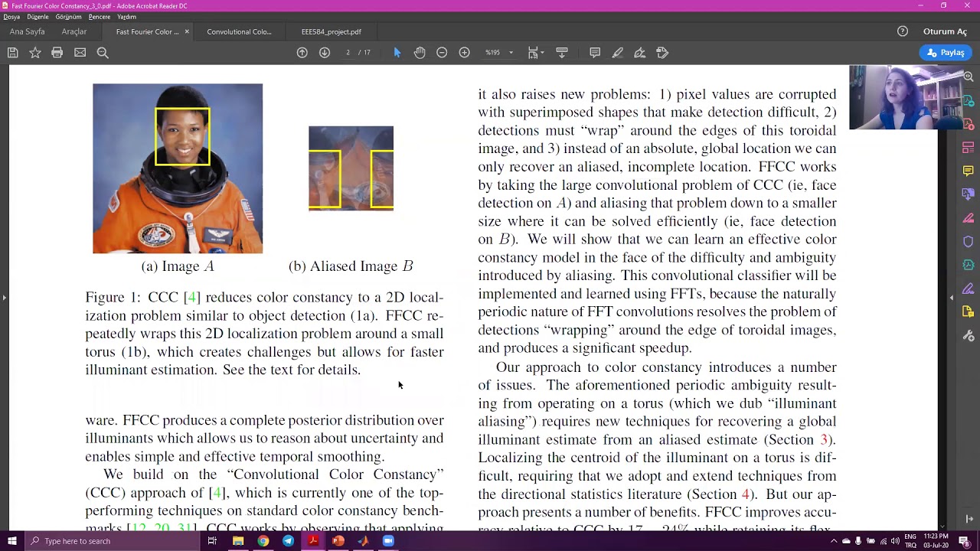Open the Protect shield tool in right panel
The height and width of the screenshot is (551, 980).
[x=969, y=241]
